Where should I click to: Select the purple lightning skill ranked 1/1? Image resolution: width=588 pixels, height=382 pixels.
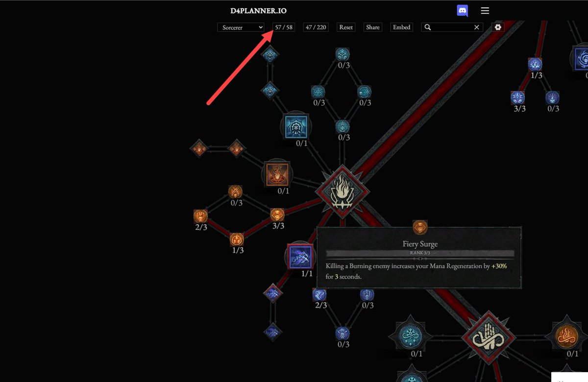pyautogui.click(x=300, y=256)
